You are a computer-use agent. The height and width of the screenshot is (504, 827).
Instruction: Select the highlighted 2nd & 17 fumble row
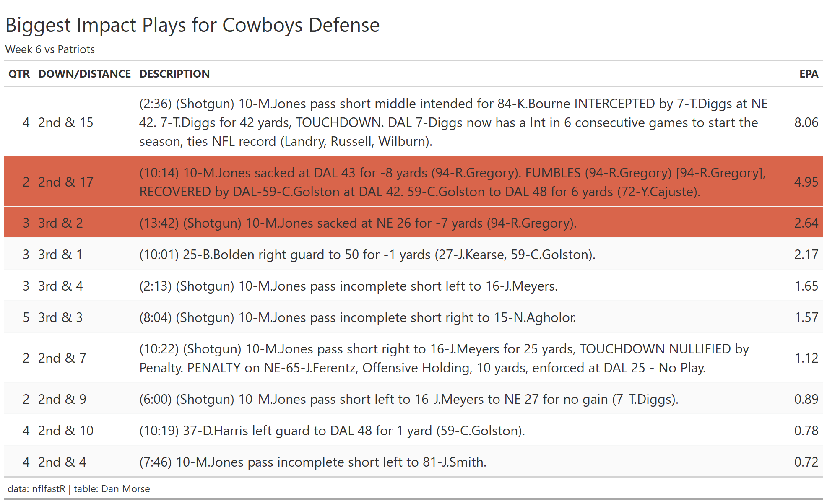coord(413,182)
